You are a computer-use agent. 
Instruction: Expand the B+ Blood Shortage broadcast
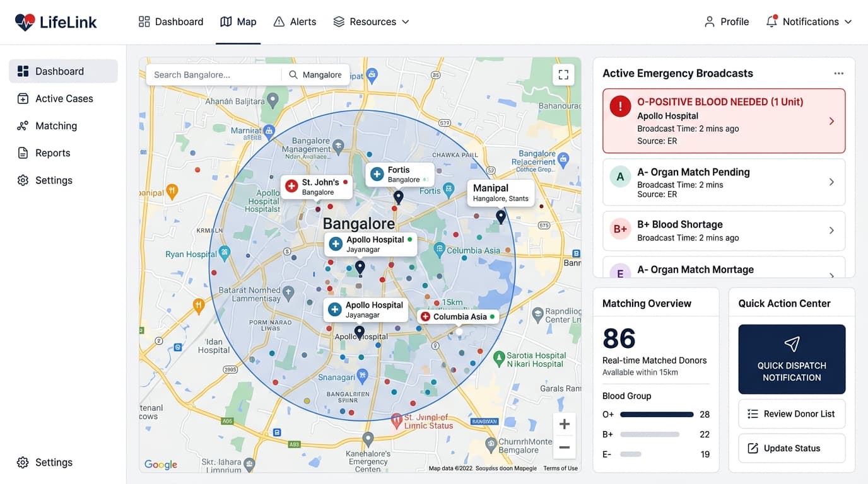(x=724, y=231)
